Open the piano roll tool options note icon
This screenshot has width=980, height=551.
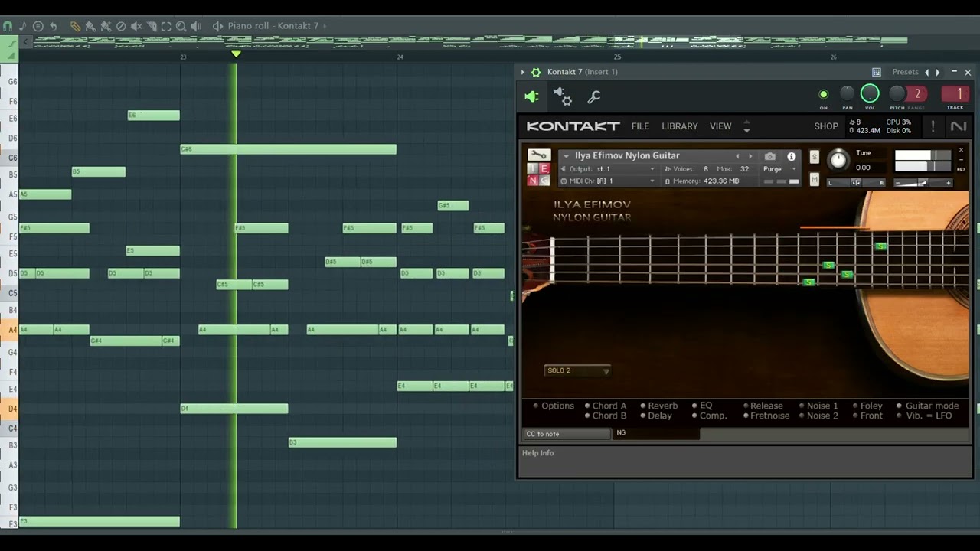coord(22,26)
